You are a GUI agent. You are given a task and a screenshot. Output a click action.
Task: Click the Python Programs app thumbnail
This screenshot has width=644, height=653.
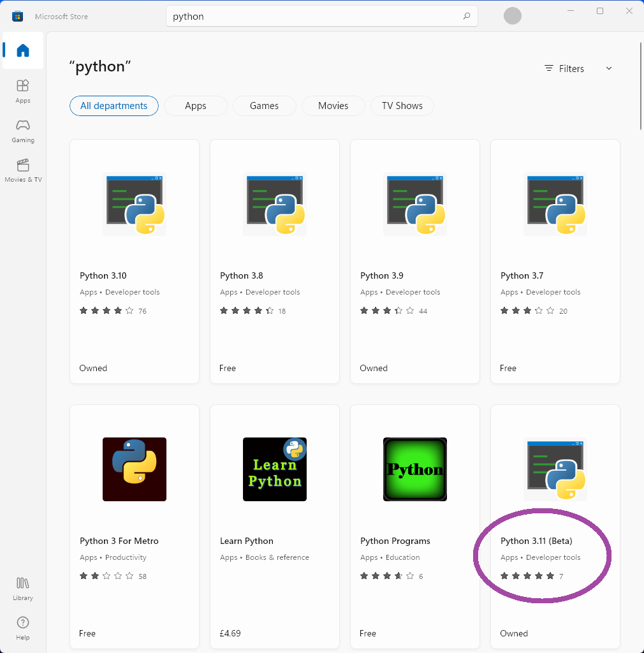point(414,469)
